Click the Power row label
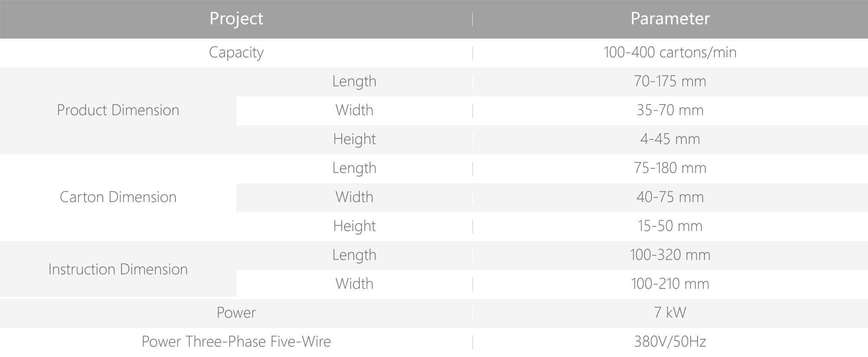 (236, 313)
